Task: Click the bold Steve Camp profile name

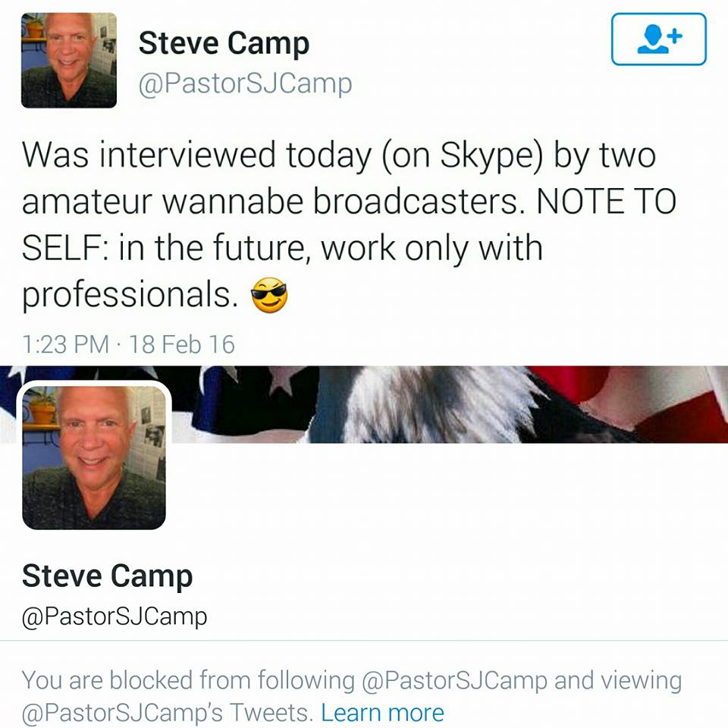Action: pyautogui.click(x=107, y=576)
